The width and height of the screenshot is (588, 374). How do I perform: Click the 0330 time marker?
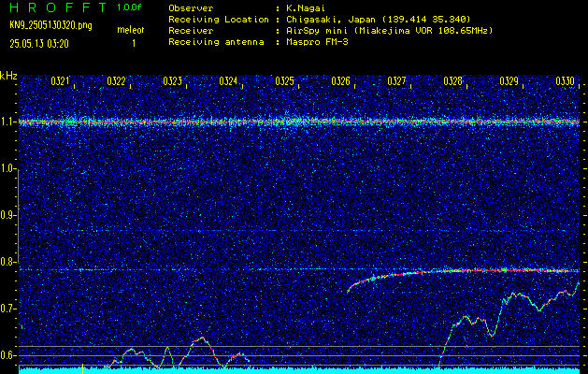coord(566,81)
